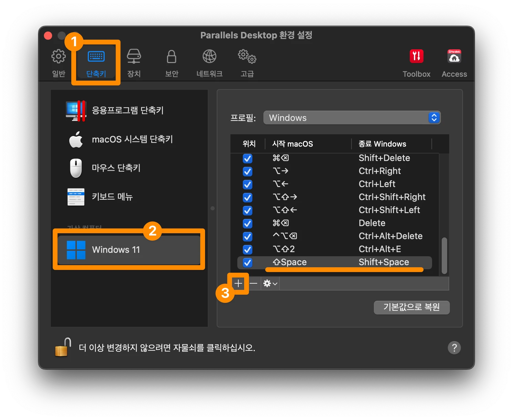Select 마우스 단축키 in the sidebar

click(129, 168)
